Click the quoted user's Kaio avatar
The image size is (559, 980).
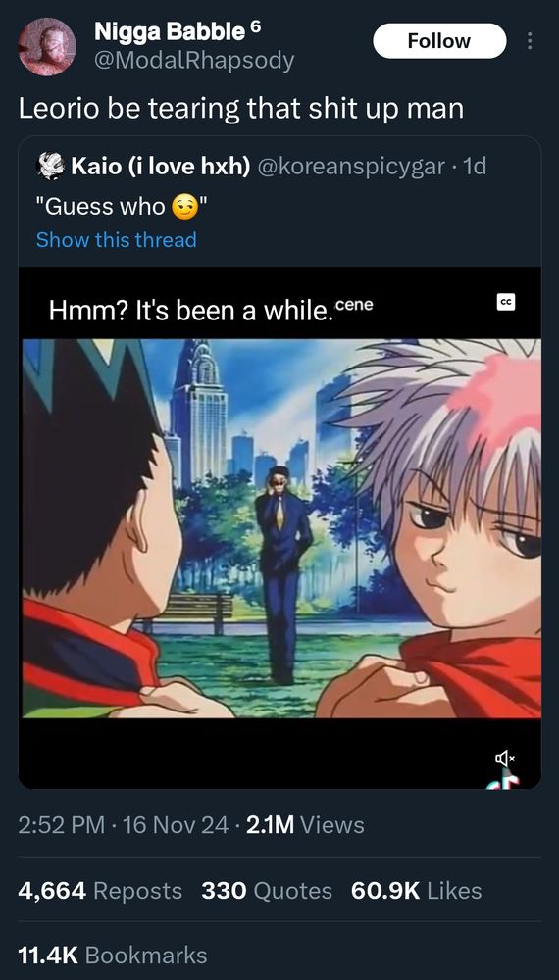(51, 167)
